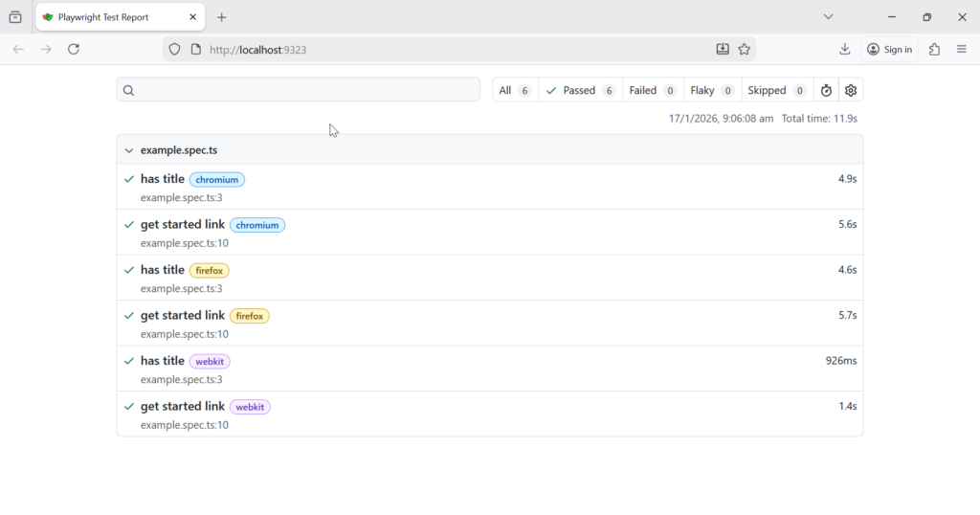The width and height of the screenshot is (980, 515).
Task: Open the extensions puzzle icon
Action: [x=935, y=50]
